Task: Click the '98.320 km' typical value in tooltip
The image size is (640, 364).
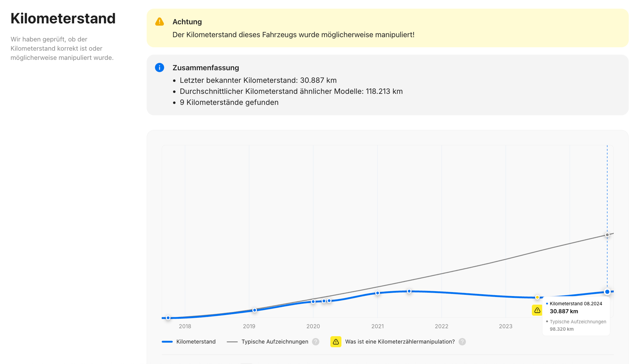Action: 561,329
